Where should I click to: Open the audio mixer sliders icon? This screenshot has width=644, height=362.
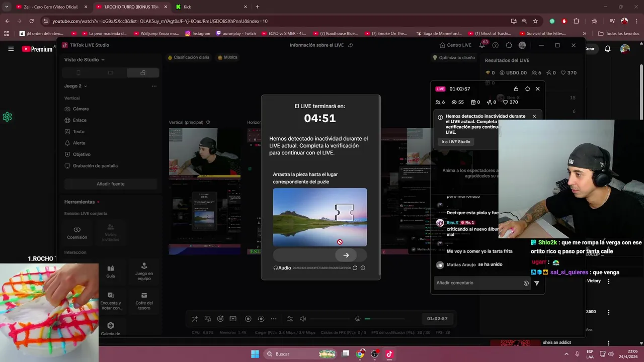(x=290, y=319)
